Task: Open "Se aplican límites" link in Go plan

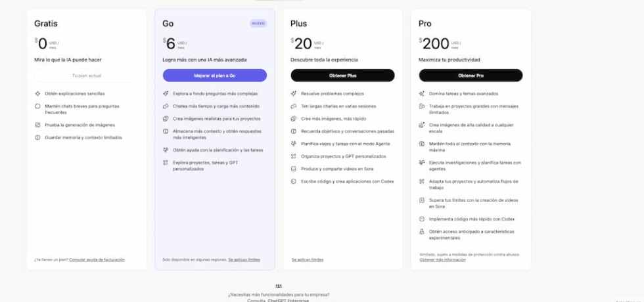Action: tap(244, 260)
